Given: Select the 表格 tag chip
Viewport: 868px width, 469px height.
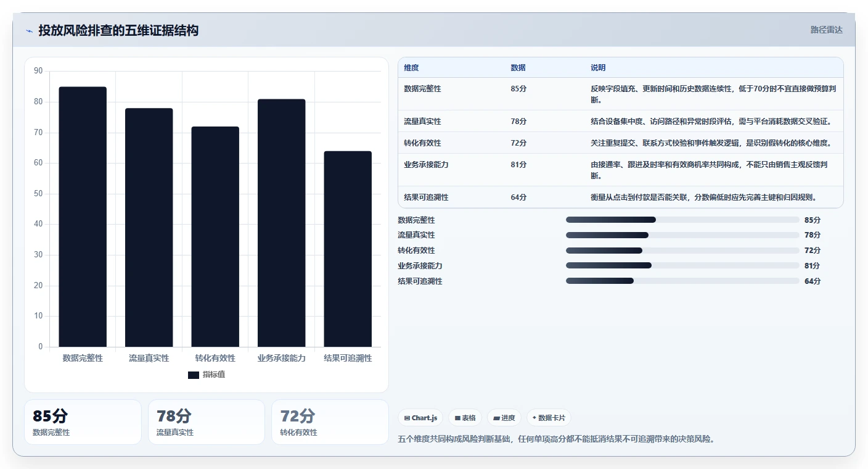Looking at the screenshot, I should tap(465, 418).
